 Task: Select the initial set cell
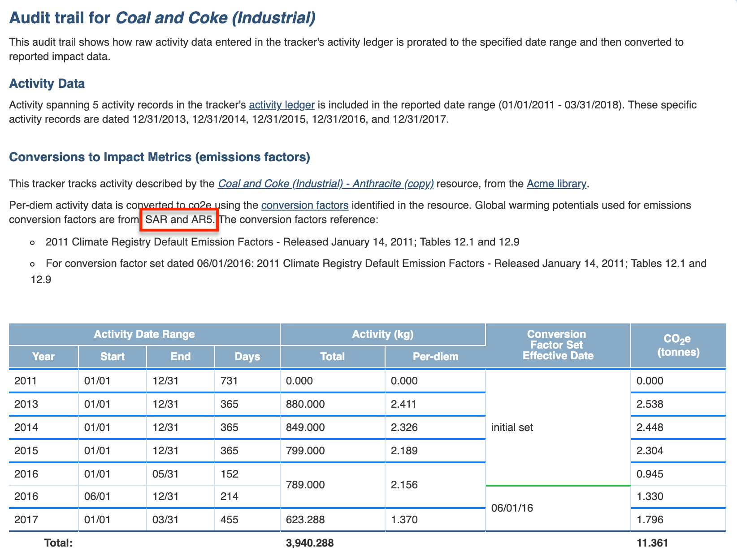click(x=512, y=427)
